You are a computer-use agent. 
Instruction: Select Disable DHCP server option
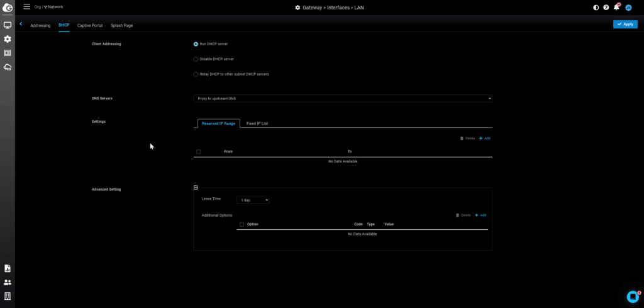coord(196,59)
